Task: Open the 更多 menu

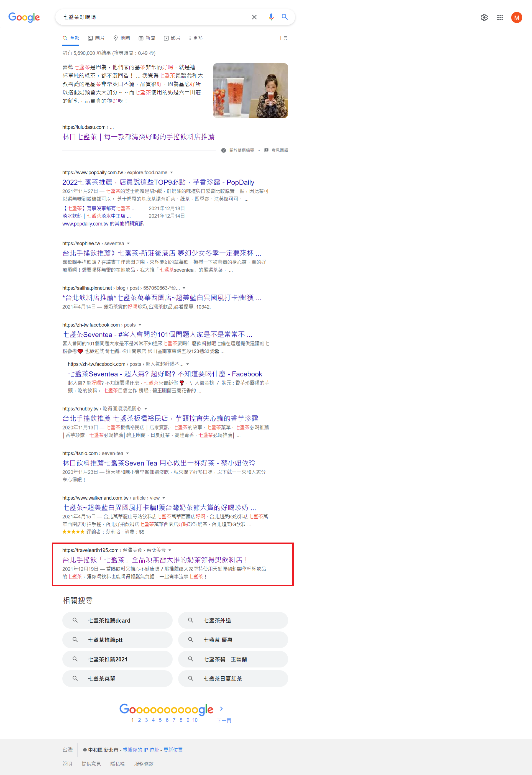Action: (x=196, y=38)
